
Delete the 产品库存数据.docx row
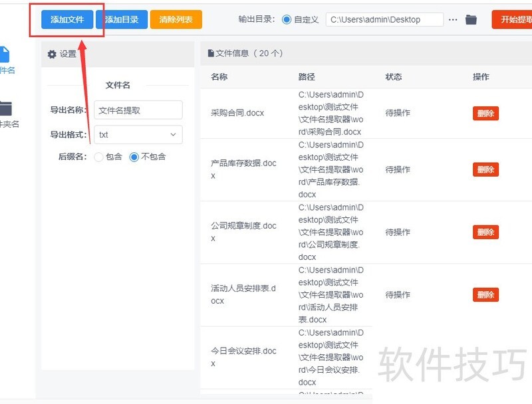coord(485,169)
